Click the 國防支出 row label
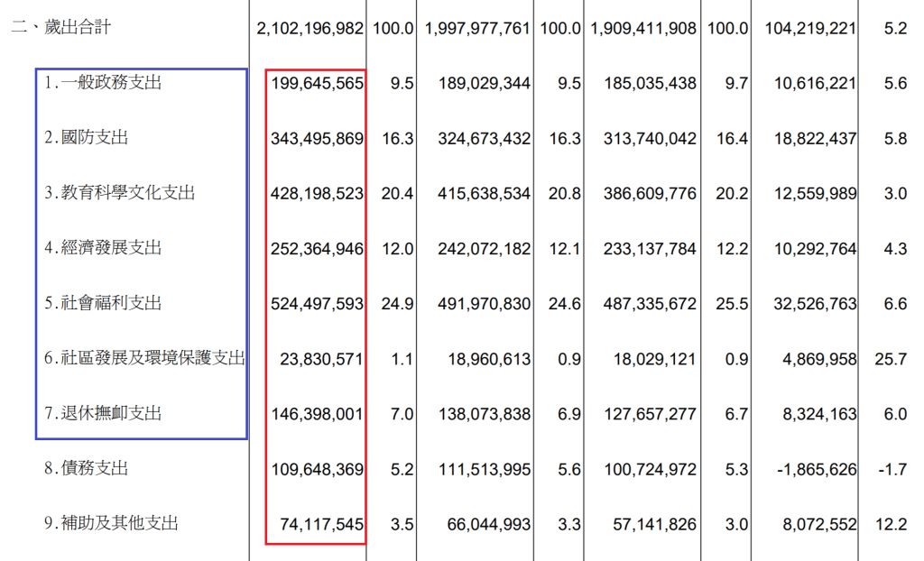 (87, 138)
